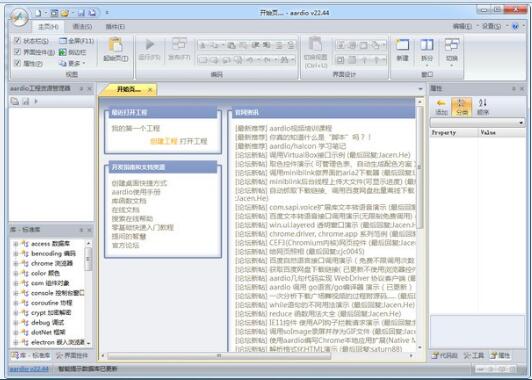Toggle the 属性(P) checkbox
The width and height of the screenshot is (532, 380).
click(x=18, y=63)
